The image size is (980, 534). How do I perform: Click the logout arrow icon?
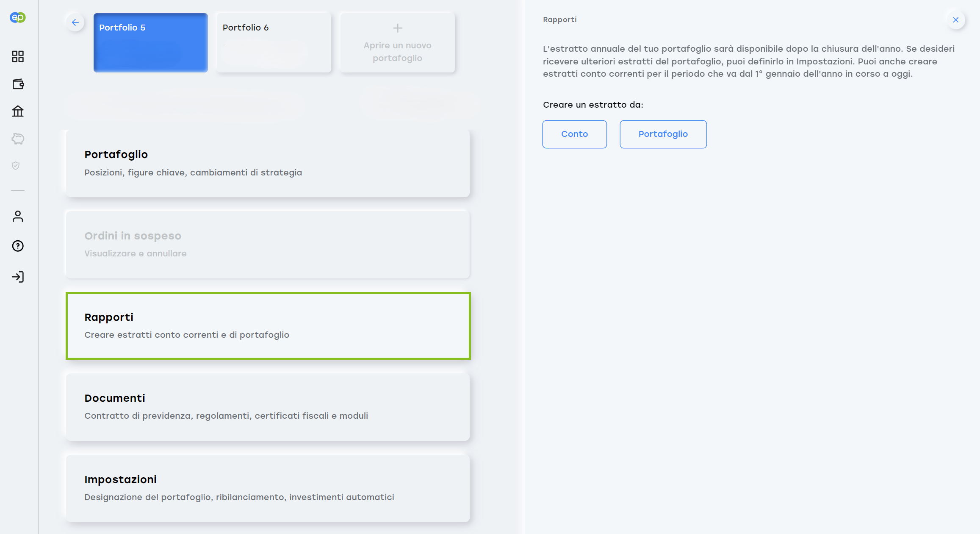pyautogui.click(x=18, y=277)
